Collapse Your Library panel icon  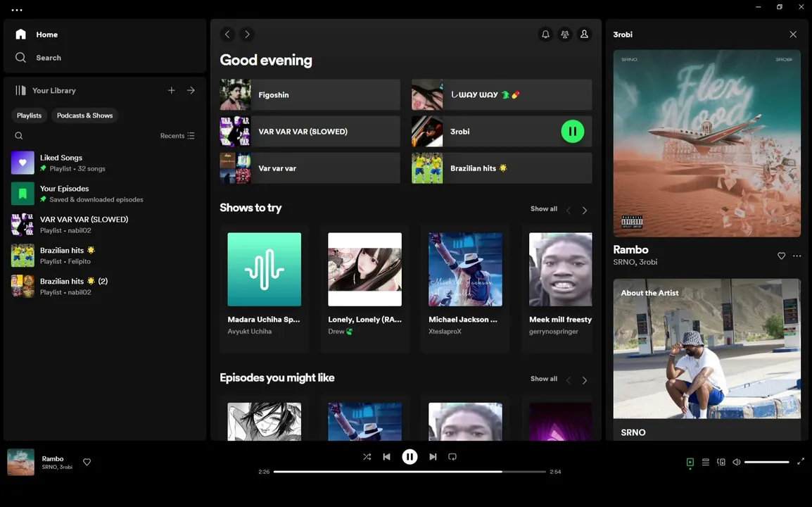tap(20, 90)
